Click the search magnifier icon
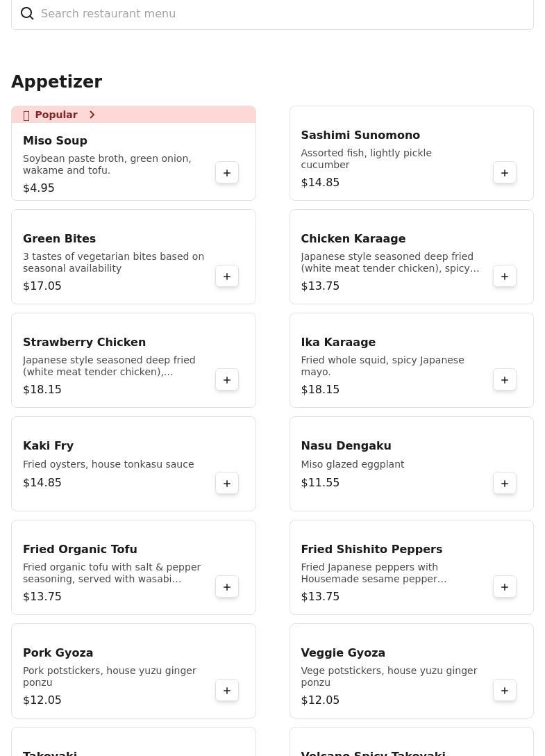 point(27,14)
